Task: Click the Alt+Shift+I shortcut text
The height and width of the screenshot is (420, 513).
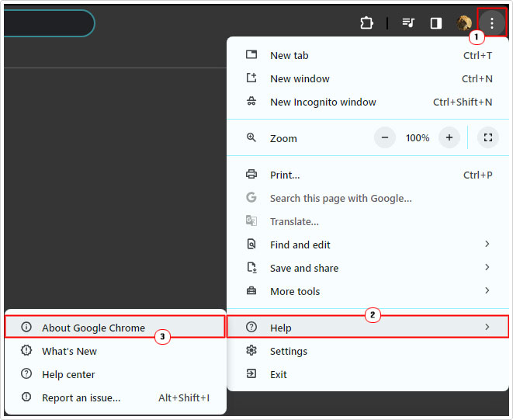Action: click(184, 397)
